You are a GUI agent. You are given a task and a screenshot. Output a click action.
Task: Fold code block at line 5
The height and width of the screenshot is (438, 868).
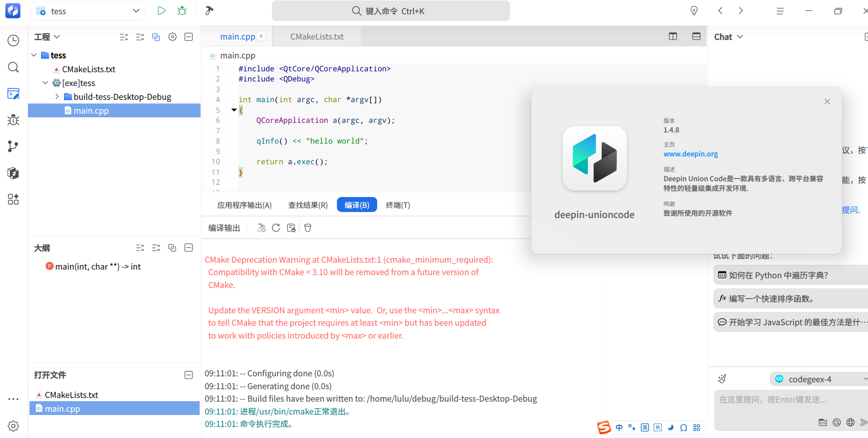[234, 110]
